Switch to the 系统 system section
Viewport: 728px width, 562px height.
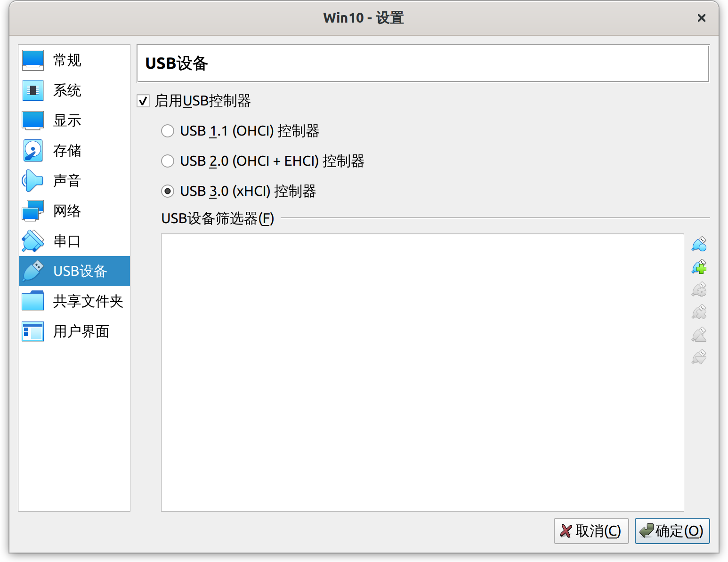67,90
